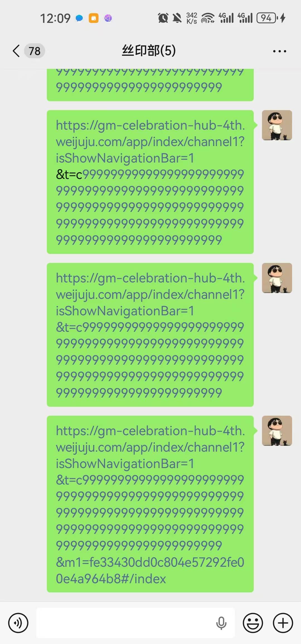Tap the battery 94 indicator

pyautogui.click(x=267, y=18)
